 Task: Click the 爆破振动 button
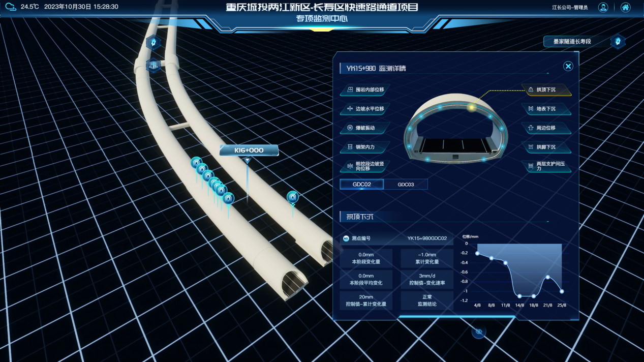coord(364,128)
